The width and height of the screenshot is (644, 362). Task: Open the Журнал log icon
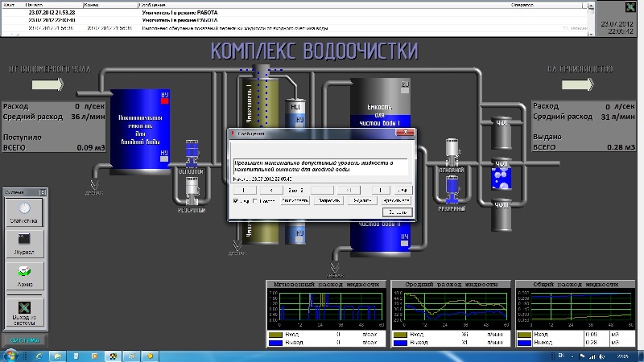click(25, 239)
